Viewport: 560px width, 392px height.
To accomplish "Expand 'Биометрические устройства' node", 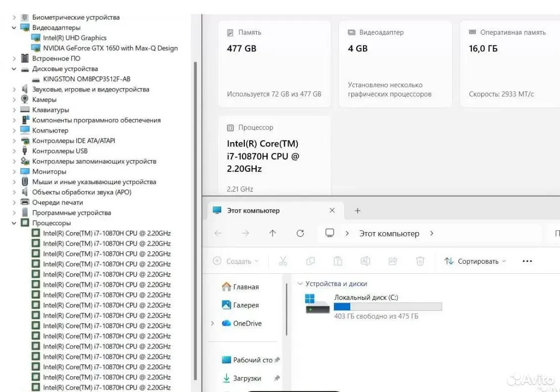I will click(x=14, y=17).
